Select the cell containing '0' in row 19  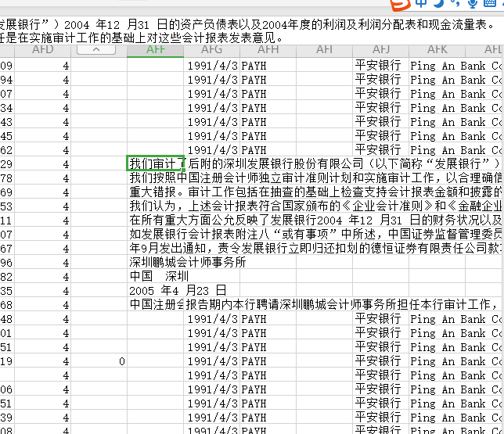pos(99,361)
